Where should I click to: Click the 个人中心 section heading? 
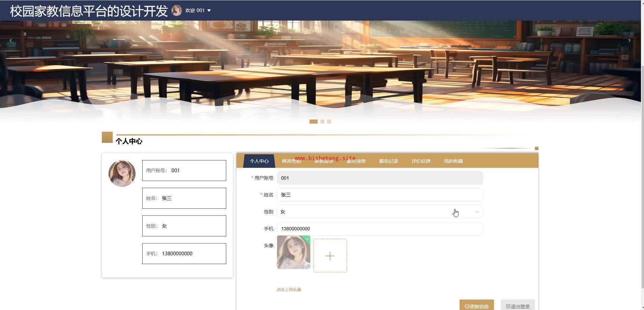[129, 141]
